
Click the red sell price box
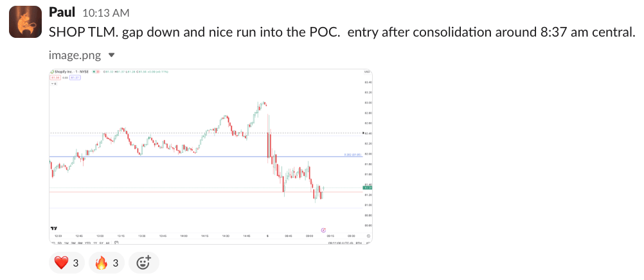coord(55,77)
